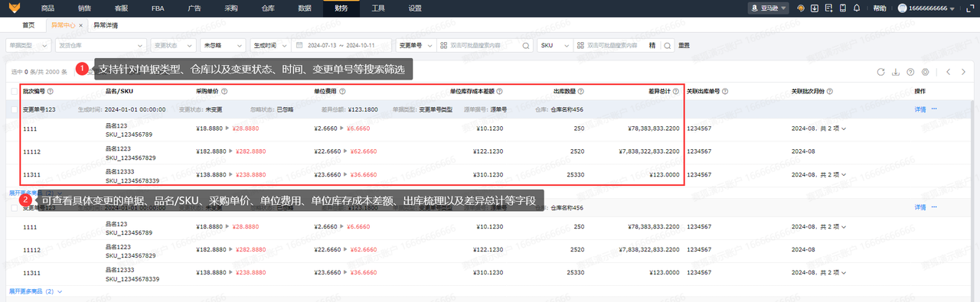The image size is (980, 302).
Task: Expand months for 2024-08, 共 2 项 in first group
Action: click(x=844, y=128)
